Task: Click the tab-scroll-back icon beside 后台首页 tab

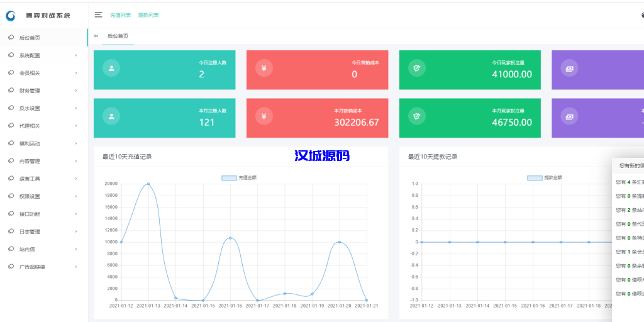Action: [96, 36]
